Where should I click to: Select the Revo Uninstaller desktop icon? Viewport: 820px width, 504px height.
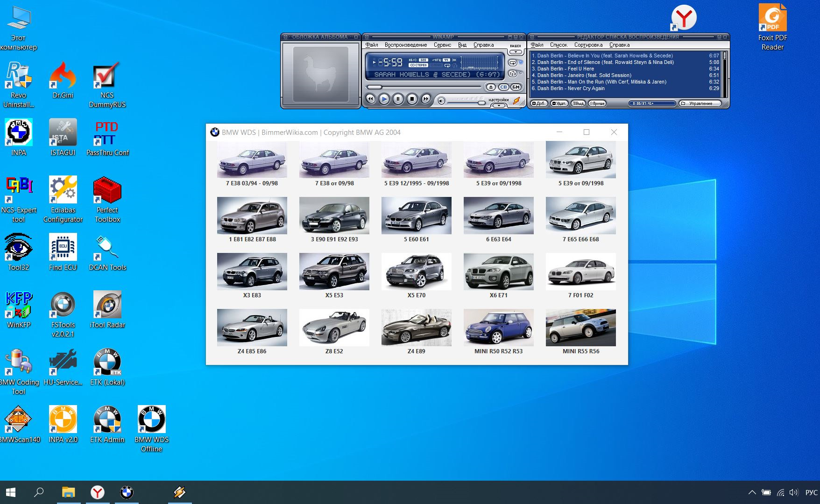pos(19,84)
